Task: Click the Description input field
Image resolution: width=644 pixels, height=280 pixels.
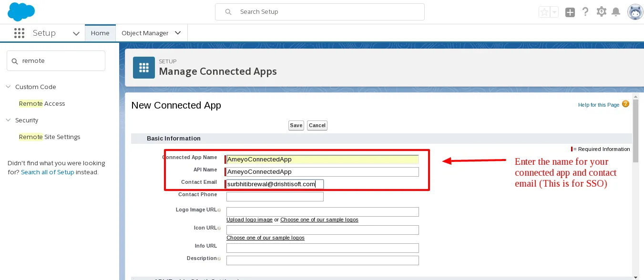Action: (x=323, y=260)
